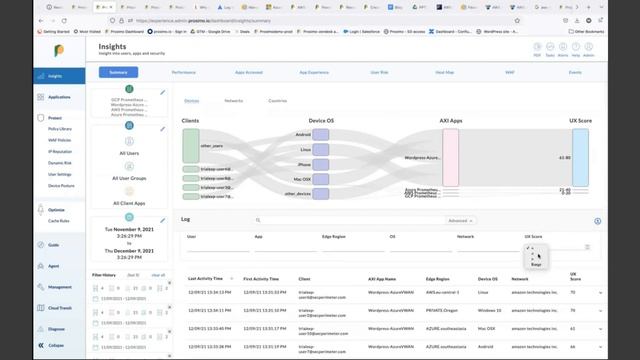The width and height of the screenshot is (640, 360).
Task: Click the blue info icon beside Log search
Action: pos(598,221)
